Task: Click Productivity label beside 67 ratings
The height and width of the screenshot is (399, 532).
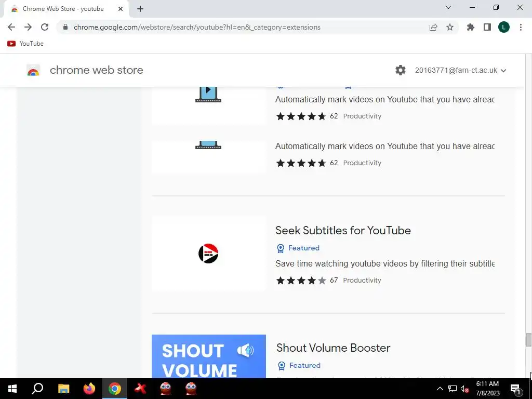Action: [362, 280]
